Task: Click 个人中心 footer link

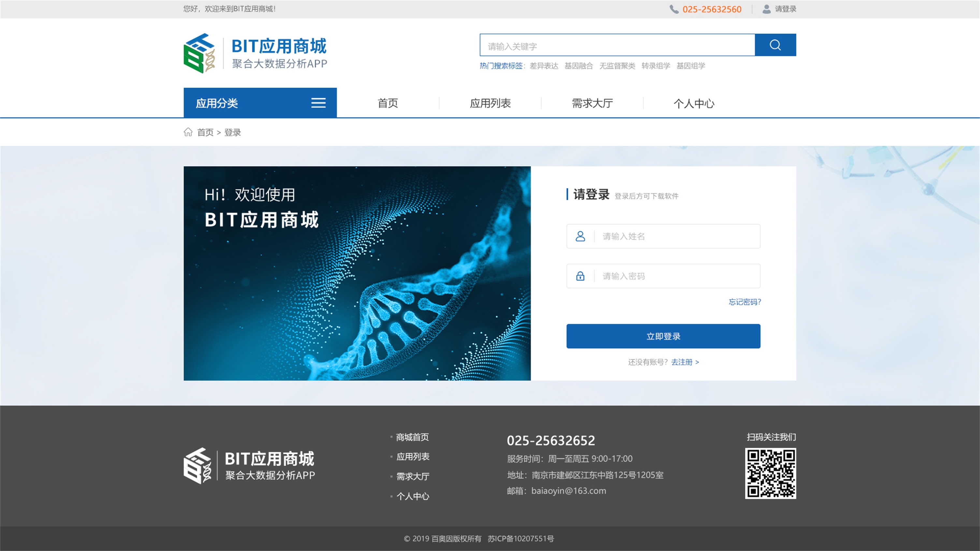Action: point(413,496)
